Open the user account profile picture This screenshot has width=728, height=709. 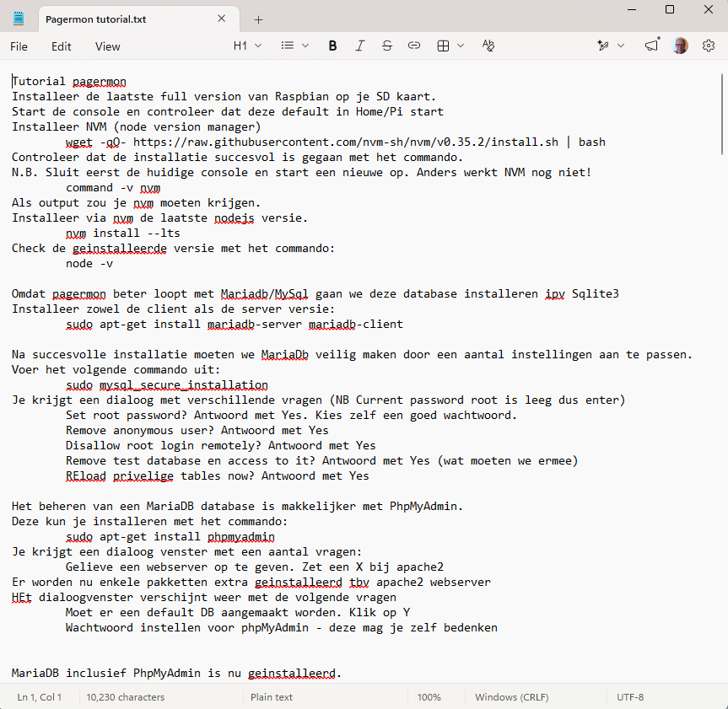point(680,46)
